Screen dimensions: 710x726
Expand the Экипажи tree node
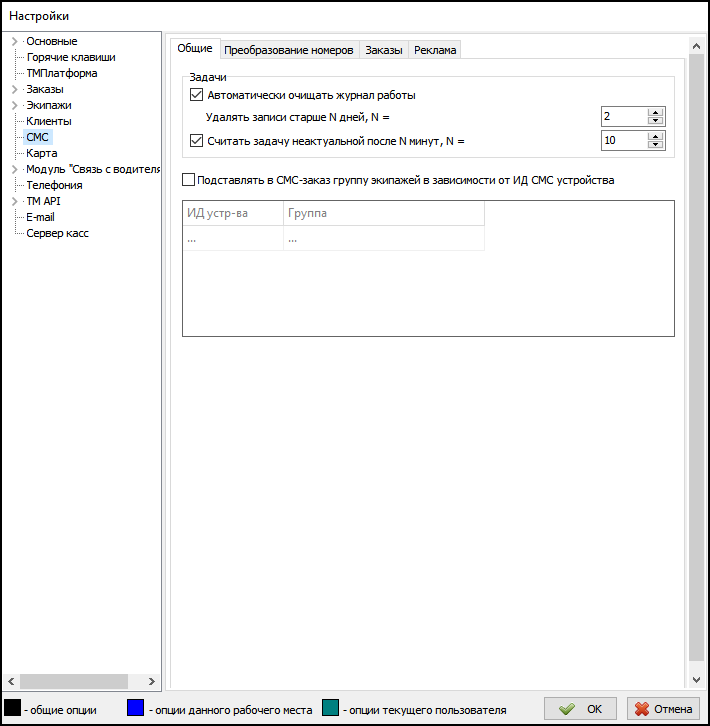[x=15, y=105]
